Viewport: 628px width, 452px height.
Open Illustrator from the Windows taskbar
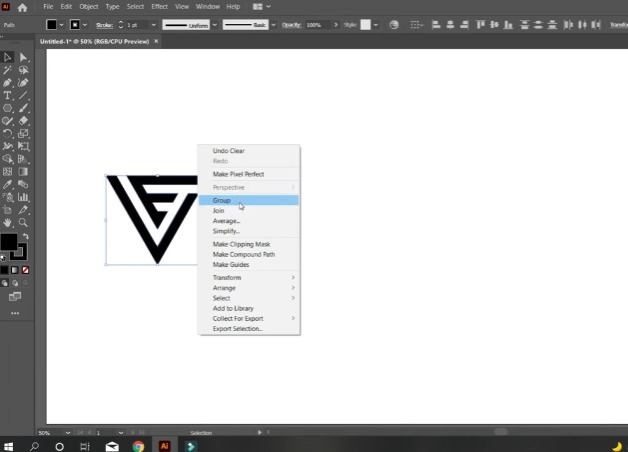pyautogui.click(x=165, y=446)
